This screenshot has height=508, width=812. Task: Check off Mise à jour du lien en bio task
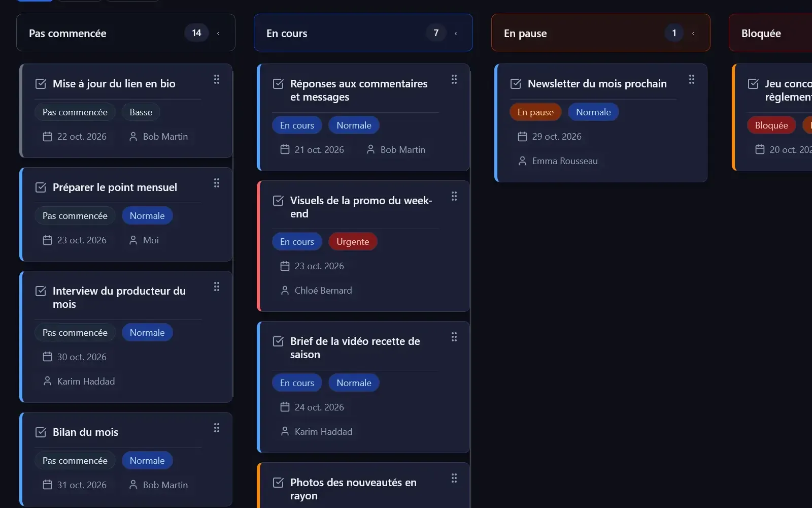click(x=41, y=84)
